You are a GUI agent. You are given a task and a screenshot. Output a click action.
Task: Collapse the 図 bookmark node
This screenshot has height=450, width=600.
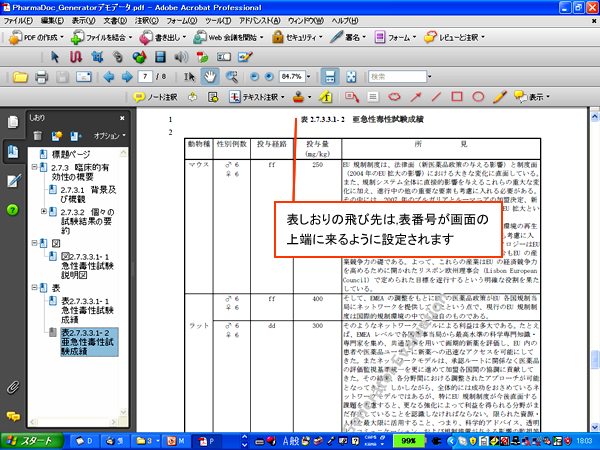coord(34,243)
